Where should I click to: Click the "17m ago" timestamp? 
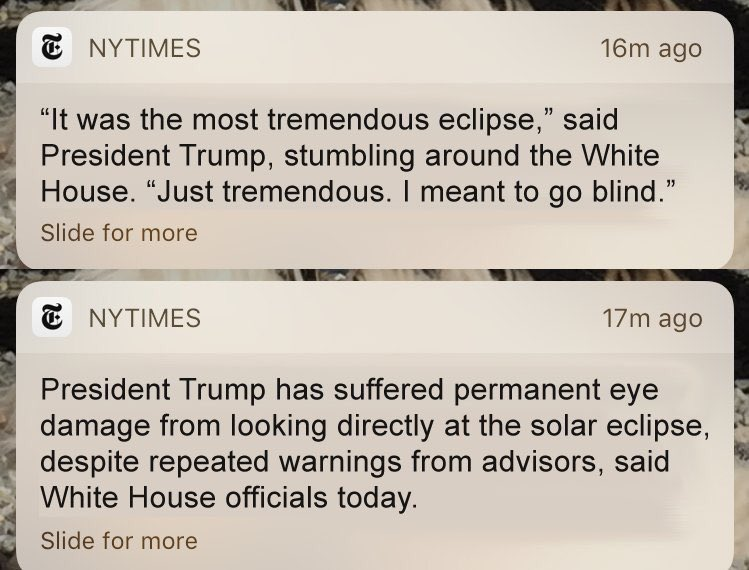point(651,318)
